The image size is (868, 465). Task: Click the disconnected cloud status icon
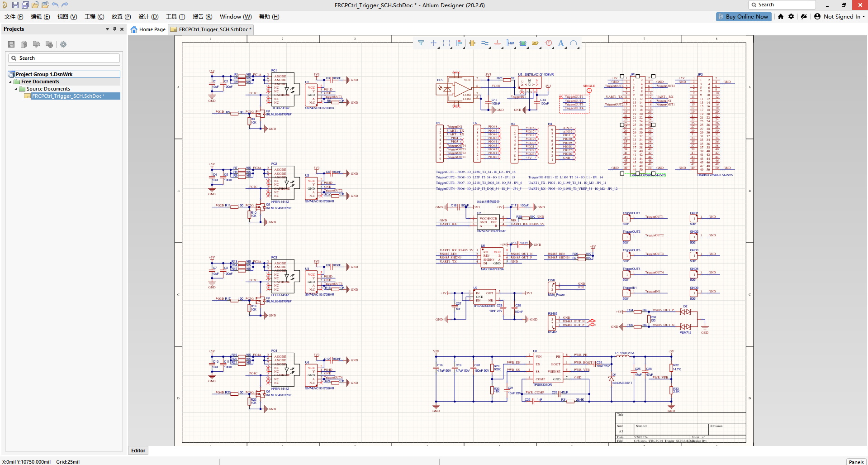(x=804, y=16)
